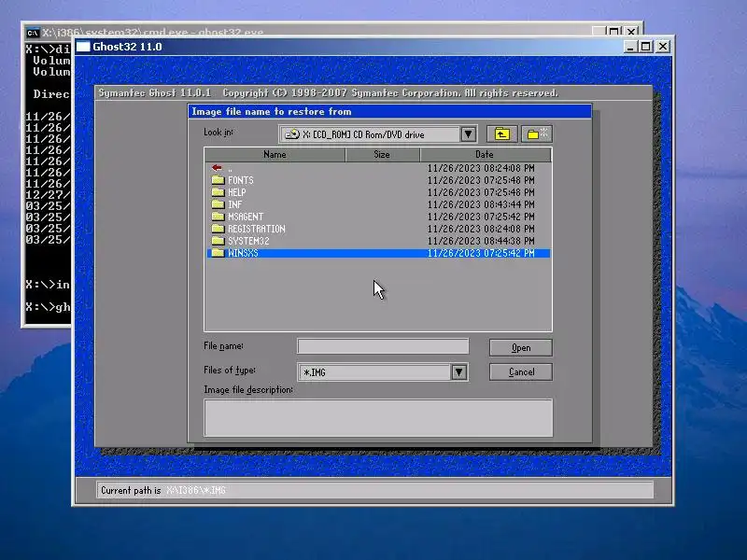Sort the list by Size column
This screenshot has width=747, height=560.
click(382, 154)
